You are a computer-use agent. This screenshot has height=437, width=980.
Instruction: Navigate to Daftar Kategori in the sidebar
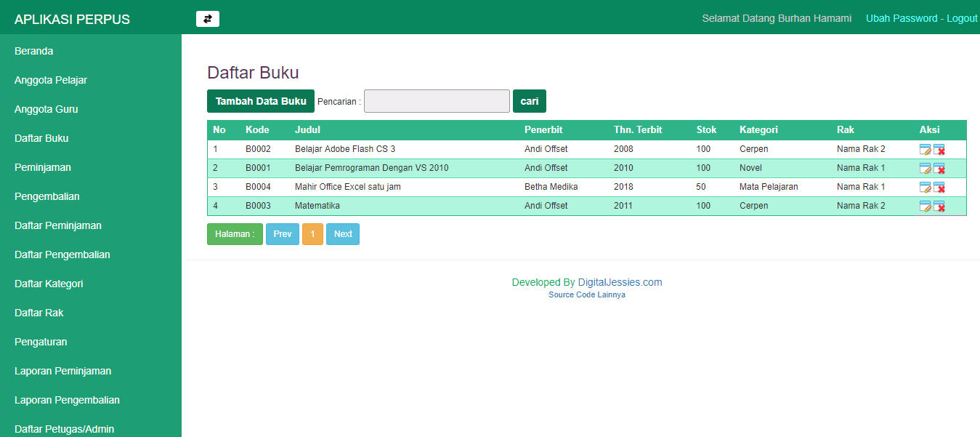(49, 284)
